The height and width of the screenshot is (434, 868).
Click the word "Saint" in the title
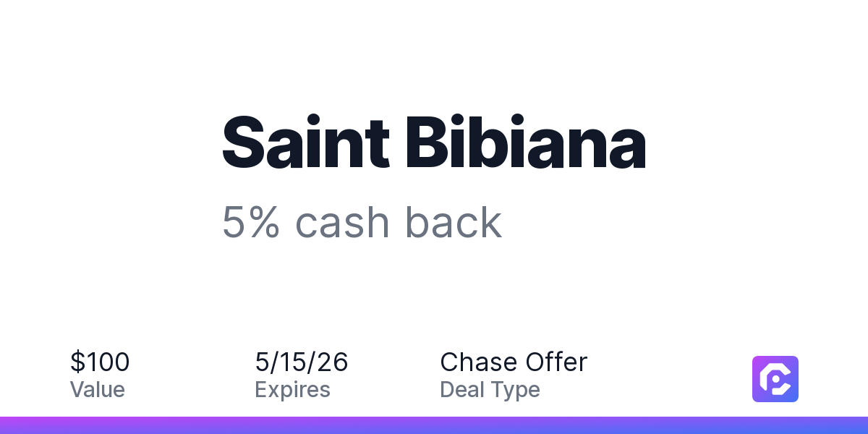[305, 142]
